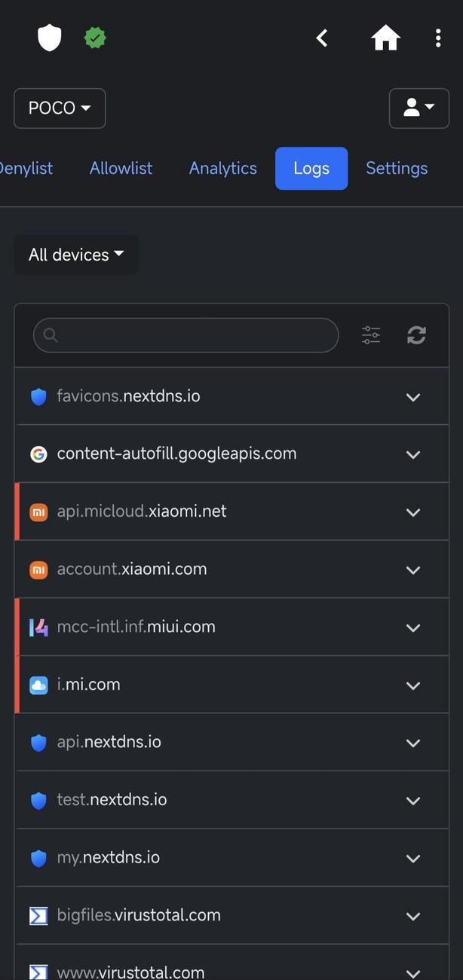Expand details for my.nextdns.io
This screenshot has width=463, height=980.
[413, 858]
